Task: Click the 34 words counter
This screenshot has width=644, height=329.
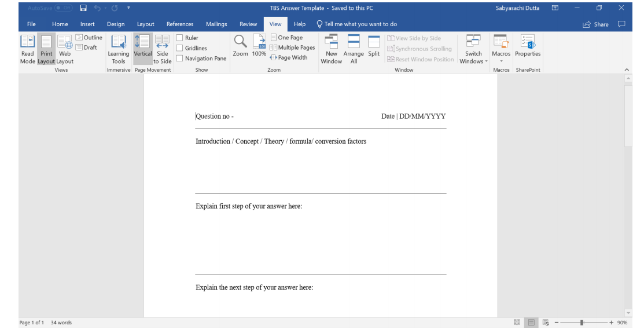Action: [61, 323]
